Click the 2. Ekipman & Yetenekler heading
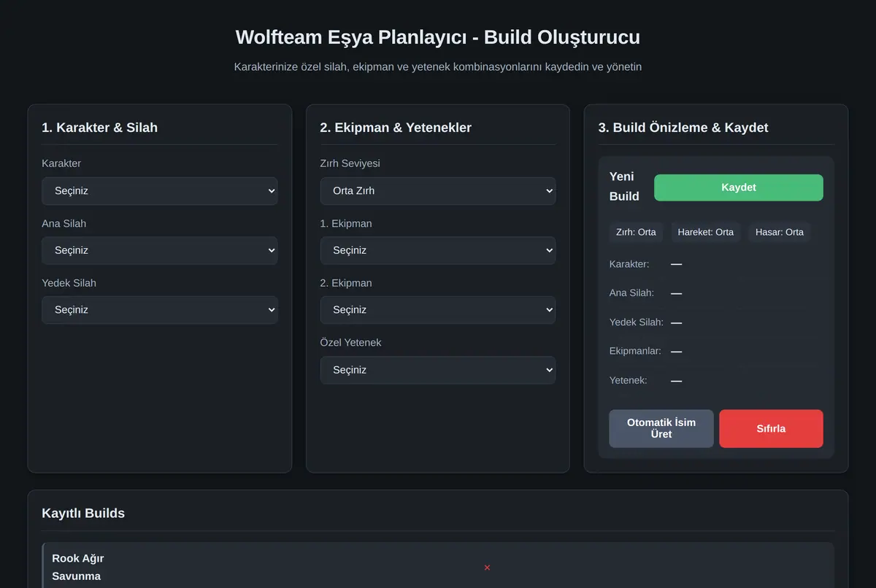This screenshot has width=876, height=588. pyautogui.click(x=396, y=128)
